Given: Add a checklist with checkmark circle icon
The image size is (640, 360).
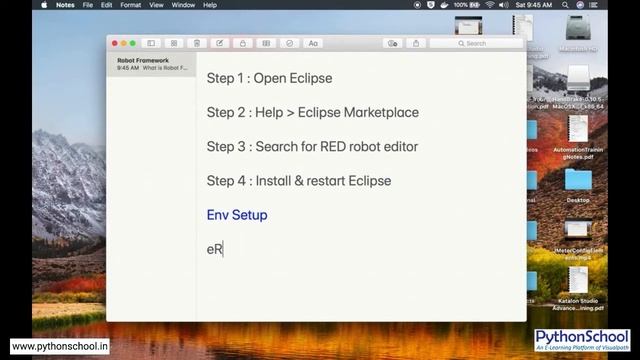Looking at the screenshot, I should 289,43.
